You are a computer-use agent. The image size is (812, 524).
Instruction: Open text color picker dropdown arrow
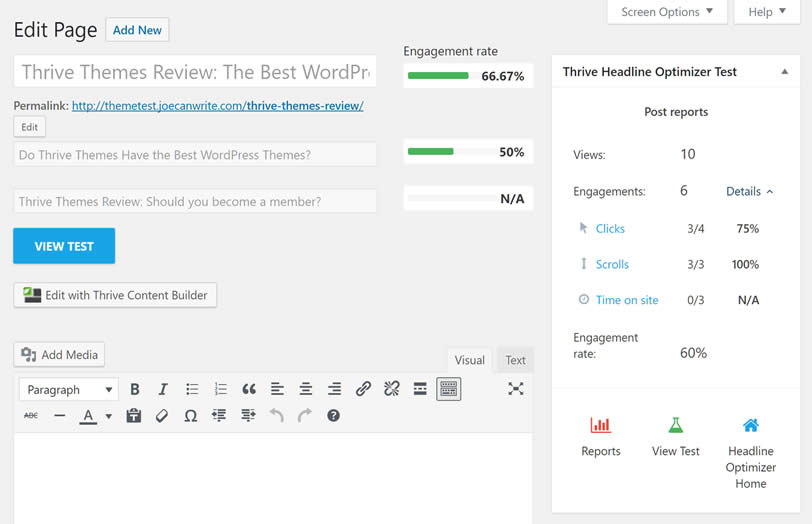[x=109, y=416]
